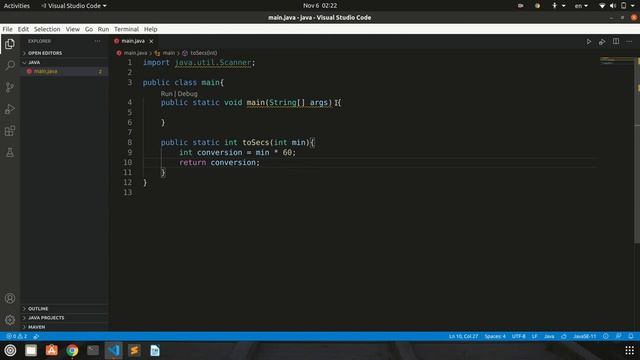Open the Go menu

89,29
